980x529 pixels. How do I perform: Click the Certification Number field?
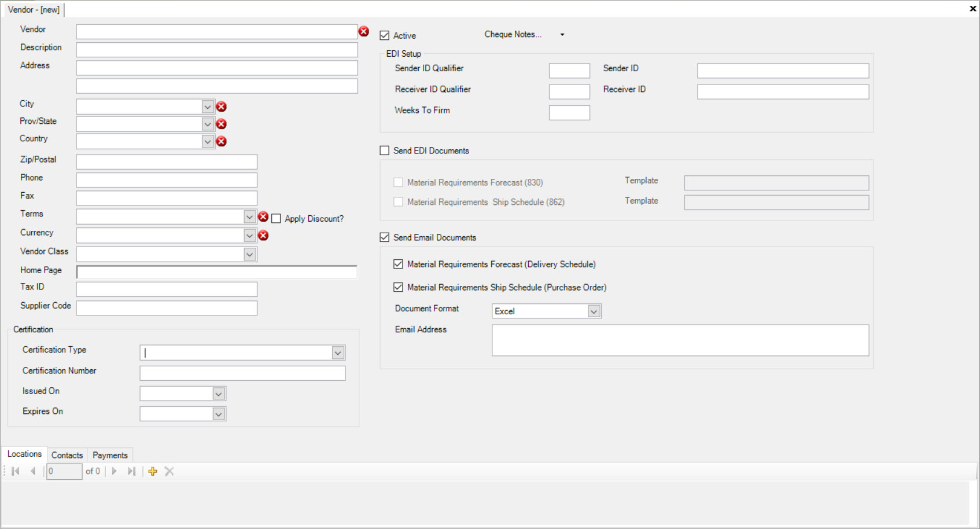click(242, 373)
